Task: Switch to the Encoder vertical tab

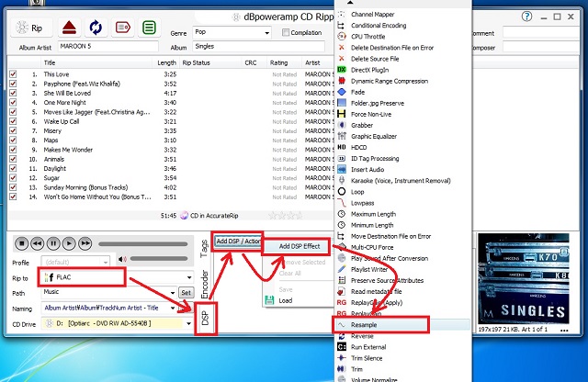Action: (x=205, y=284)
